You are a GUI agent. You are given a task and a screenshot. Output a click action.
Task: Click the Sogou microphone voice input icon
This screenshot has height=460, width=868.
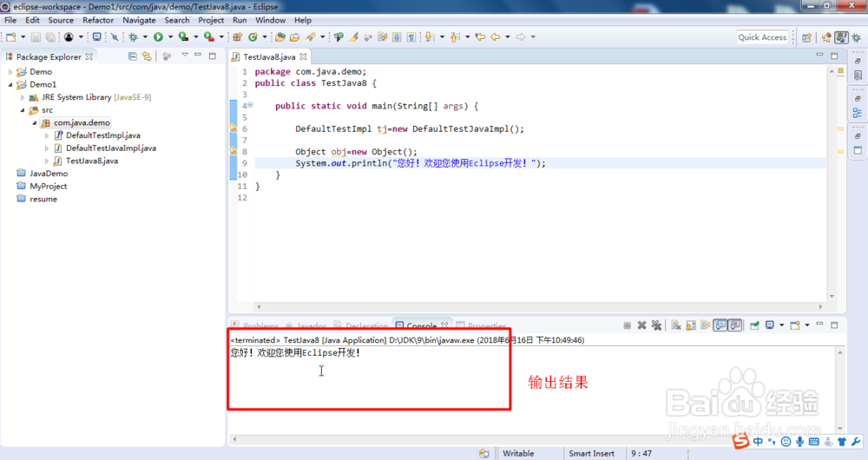[x=800, y=441]
